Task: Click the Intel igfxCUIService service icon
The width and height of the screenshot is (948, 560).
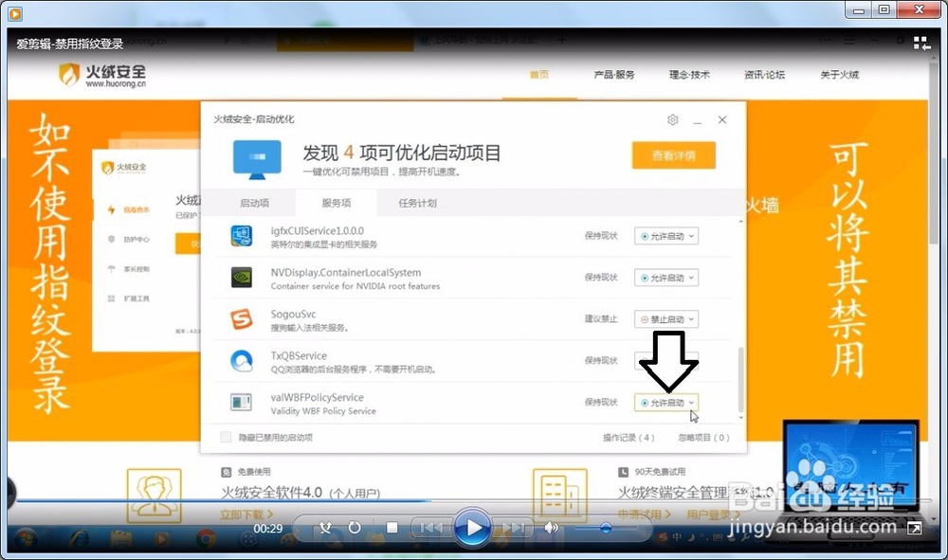Action: 240,236
